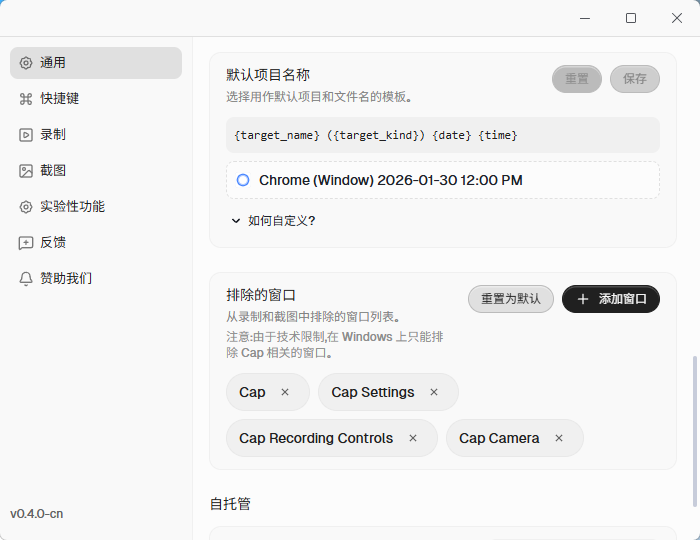The width and height of the screenshot is (700, 540).
Task: Open the 快捷键 settings tab
Action: tap(60, 99)
